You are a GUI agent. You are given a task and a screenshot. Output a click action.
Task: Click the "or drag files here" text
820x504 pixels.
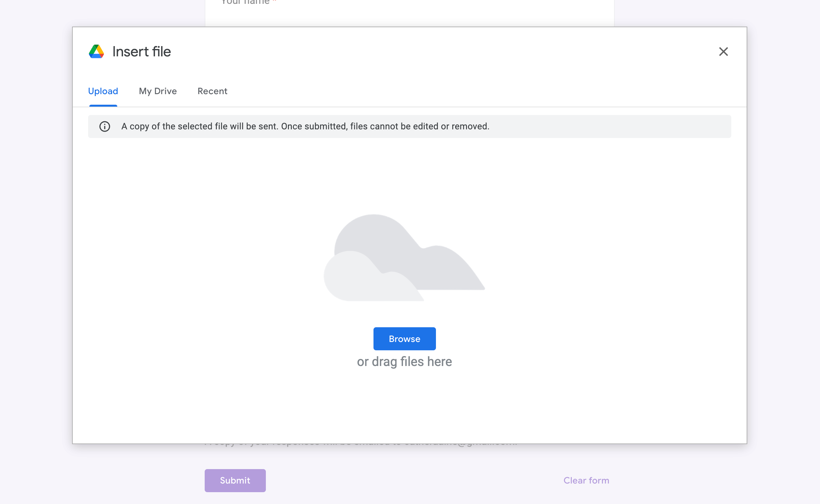[404, 362]
